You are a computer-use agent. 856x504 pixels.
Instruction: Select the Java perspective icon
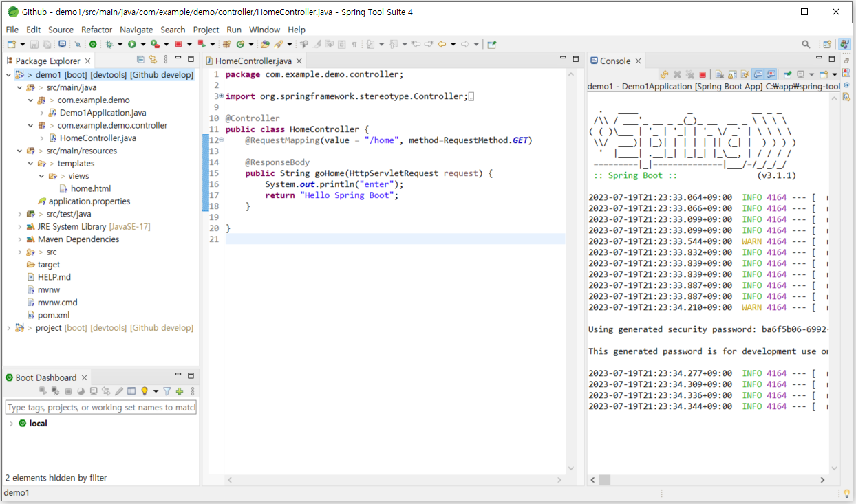tap(844, 44)
